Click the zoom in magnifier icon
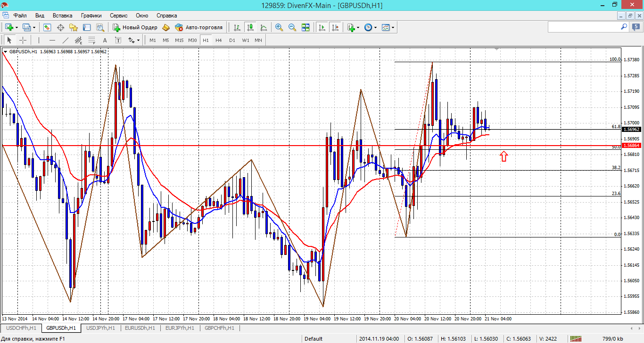644x343 pixels. pos(279,27)
